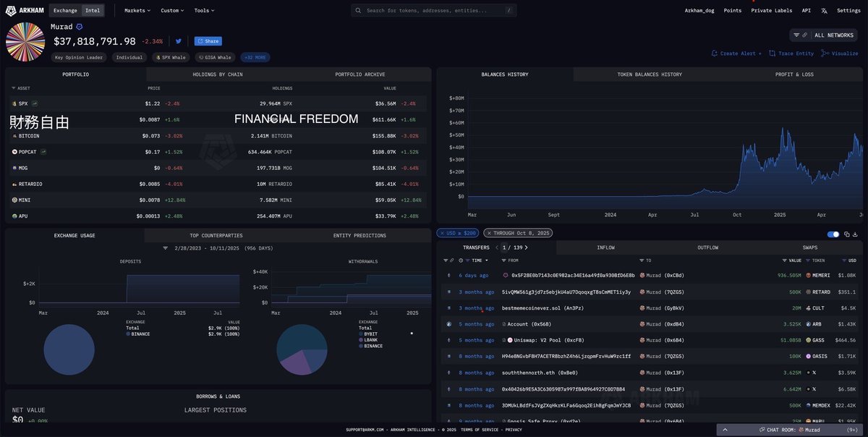Viewport: 868px width, 437px height.
Task: Switch to Exchange mode
Action: click(67, 11)
